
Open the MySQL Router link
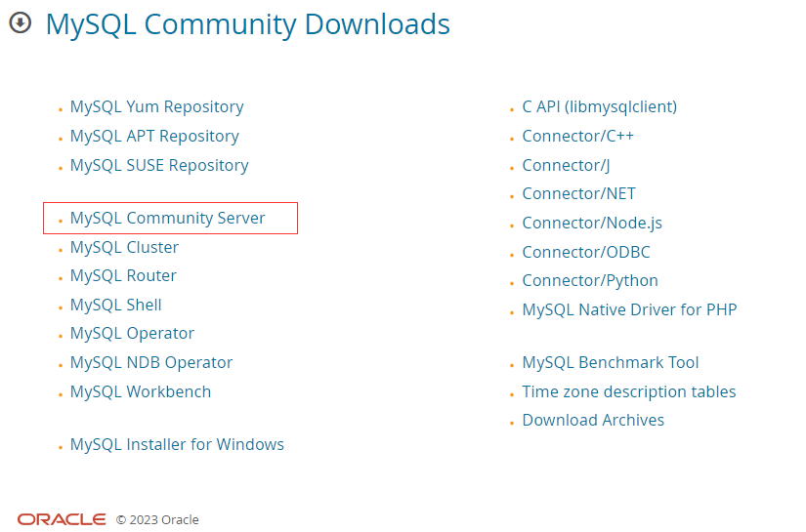click(123, 275)
